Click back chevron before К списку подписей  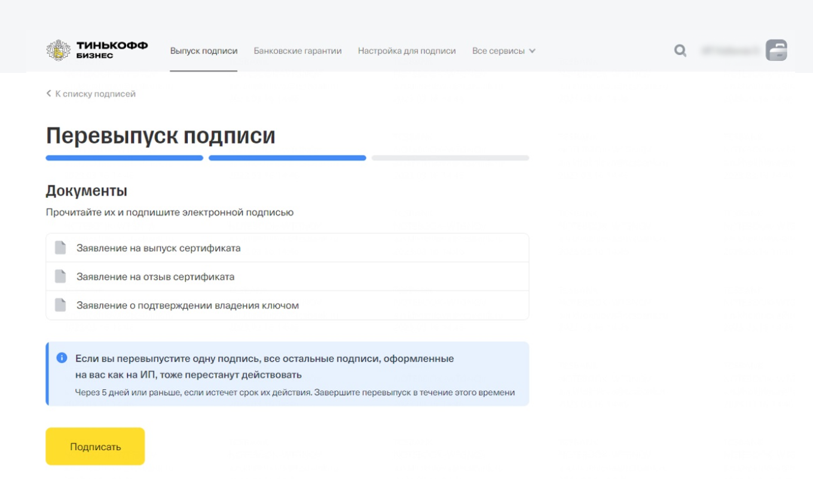(x=49, y=94)
